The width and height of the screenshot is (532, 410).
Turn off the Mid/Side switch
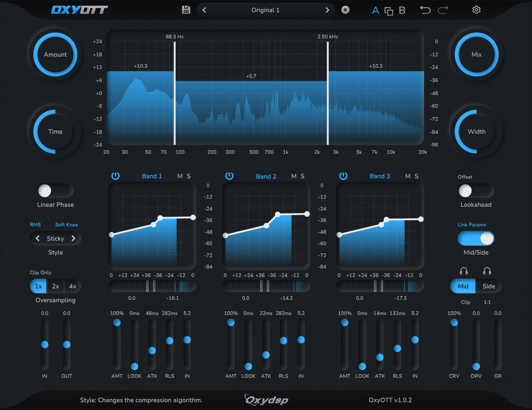(x=476, y=238)
